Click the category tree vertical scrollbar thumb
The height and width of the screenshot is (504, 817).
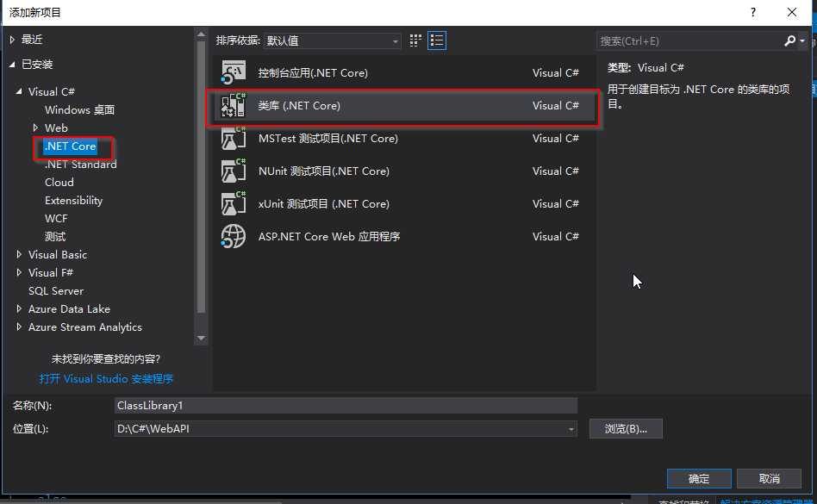(201, 177)
